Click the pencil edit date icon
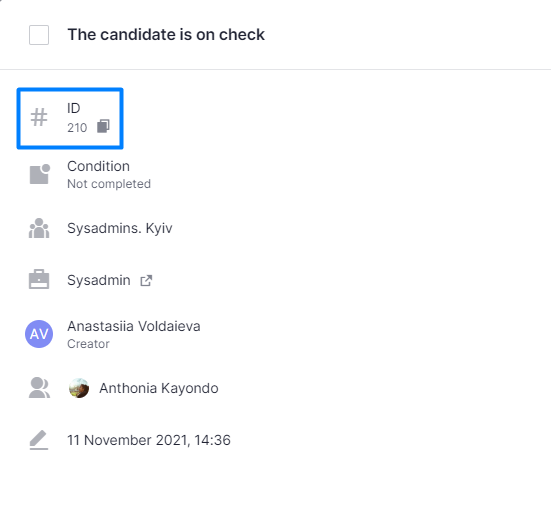Screen dimensions: 551x511 pos(39,440)
